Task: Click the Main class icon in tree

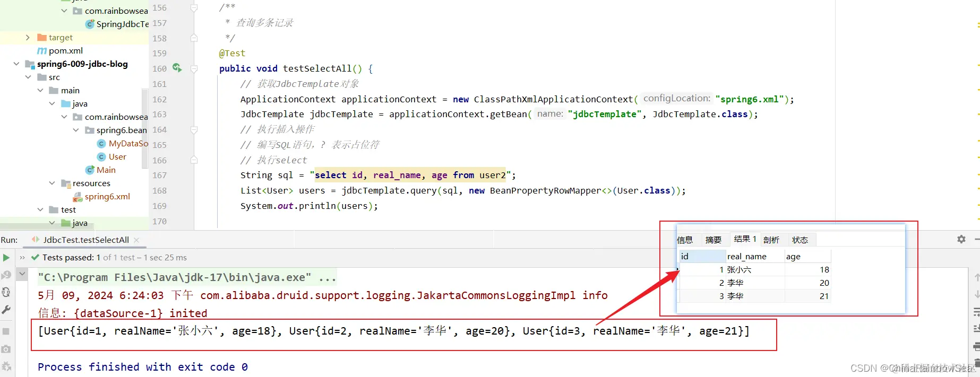Action: pyautogui.click(x=90, y=170)
